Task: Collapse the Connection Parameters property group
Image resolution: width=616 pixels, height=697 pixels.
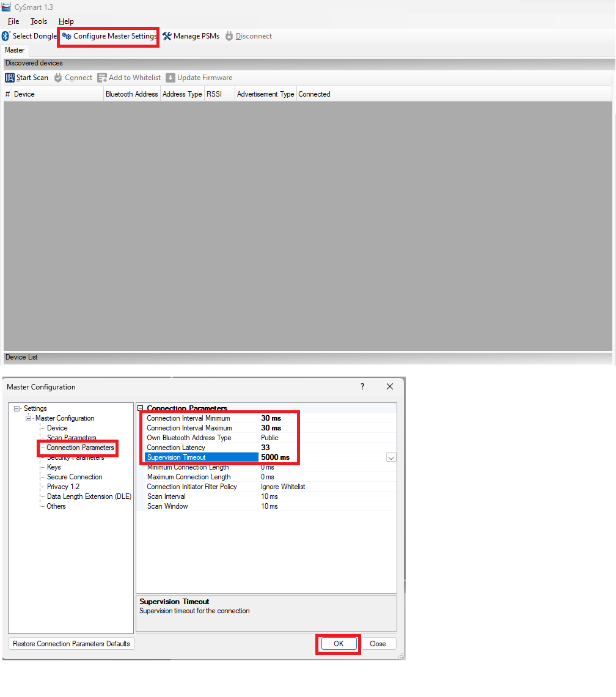Action: click(x=141, y=408)
